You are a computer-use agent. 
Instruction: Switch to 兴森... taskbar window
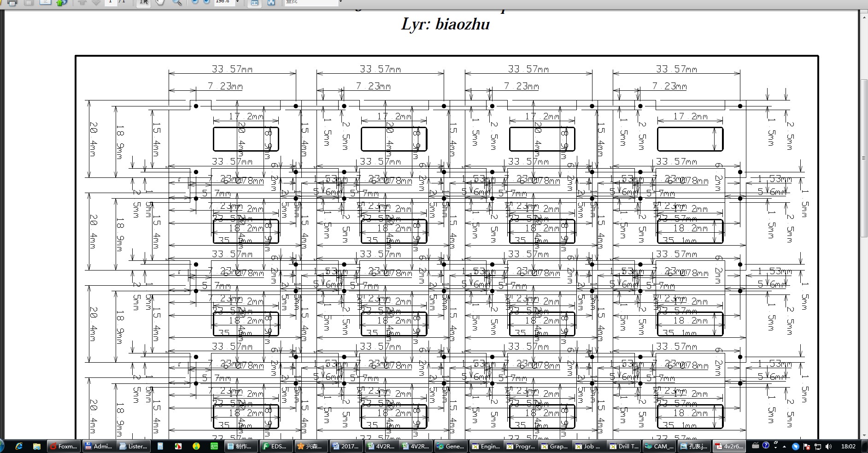coord(311,446)
